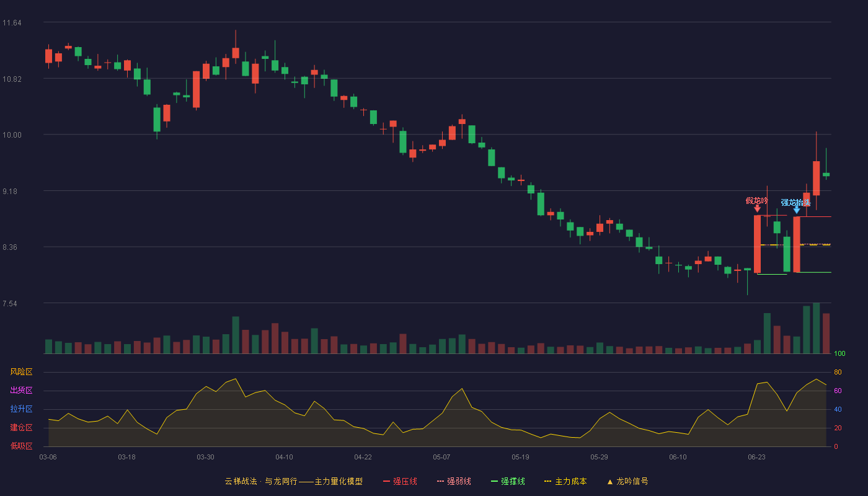
Task: Click the 03-18 date label
Action: (126, 457)
